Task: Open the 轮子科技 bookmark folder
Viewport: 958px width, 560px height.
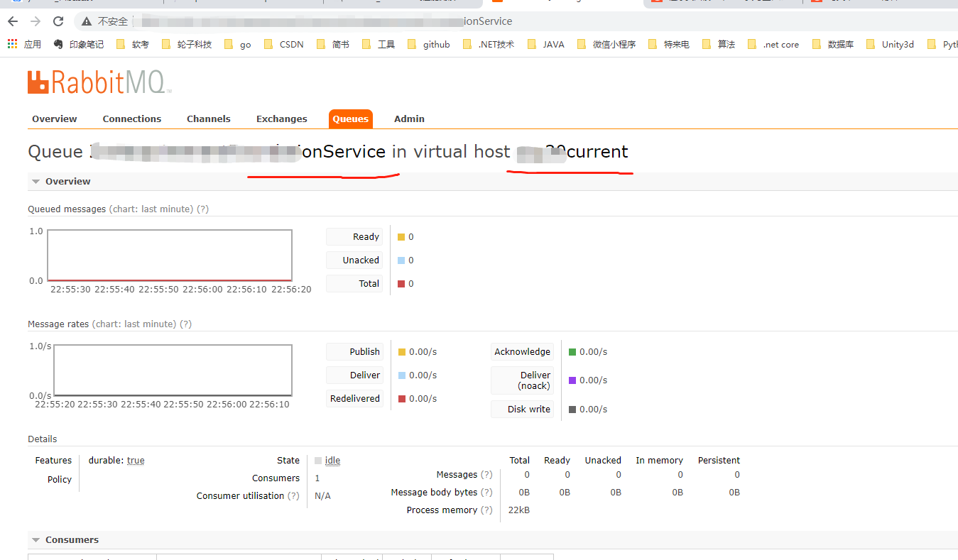Action: 187,44
